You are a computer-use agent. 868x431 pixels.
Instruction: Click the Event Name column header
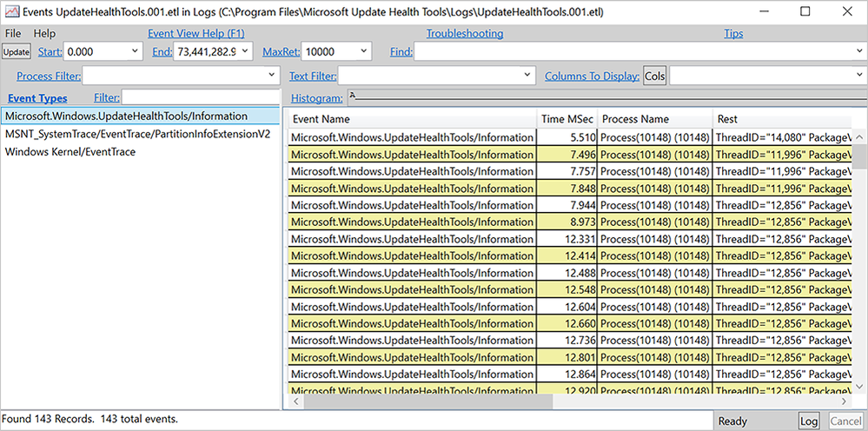pos(413,119)
